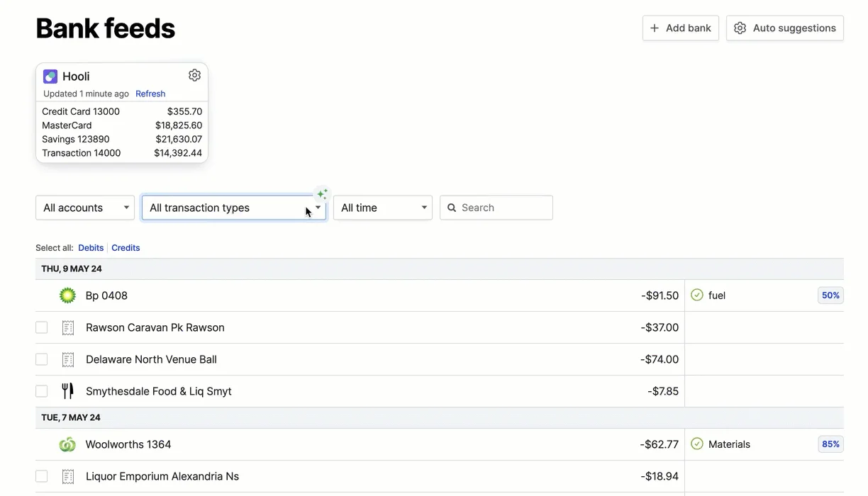Click the Updated 1 minute ago text
The height and width of the screenshot is (496, 868).
[86, 94]
